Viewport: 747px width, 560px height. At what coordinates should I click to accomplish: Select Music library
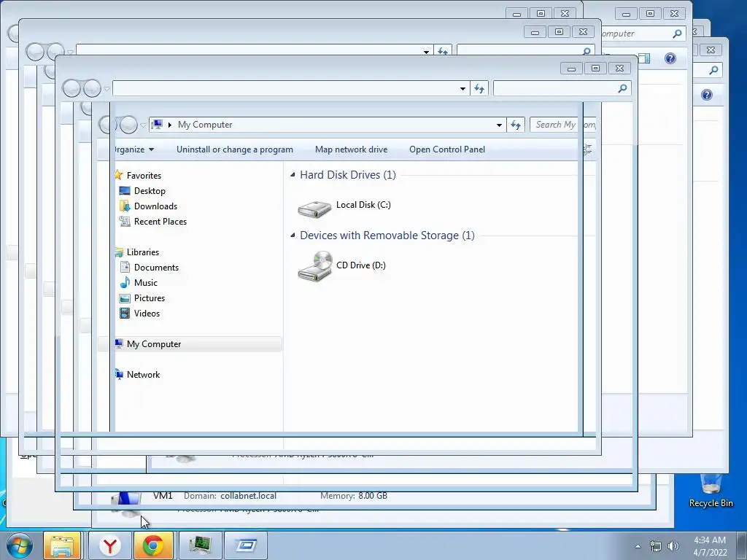coord(145,282)
